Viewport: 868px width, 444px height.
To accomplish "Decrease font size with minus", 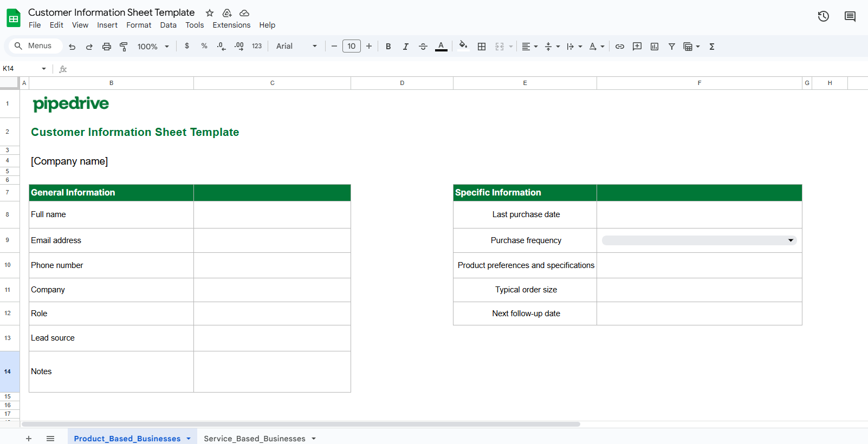I will (x=334, y=46).
